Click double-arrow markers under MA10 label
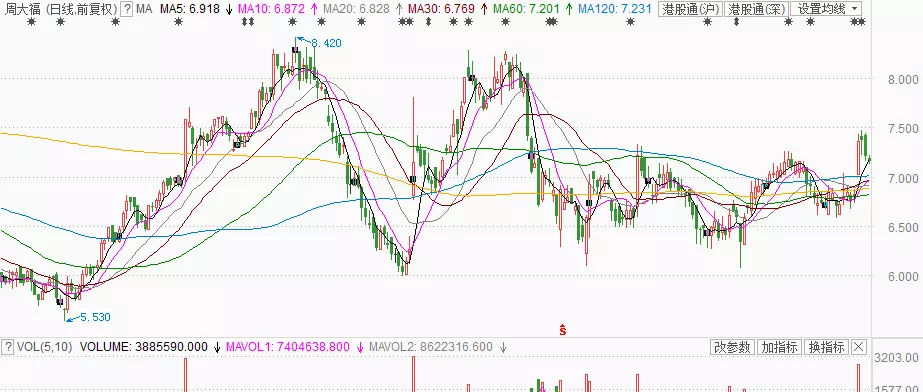Screen dimensions: 923x392 pyautogui.click(x=248, y=22)
